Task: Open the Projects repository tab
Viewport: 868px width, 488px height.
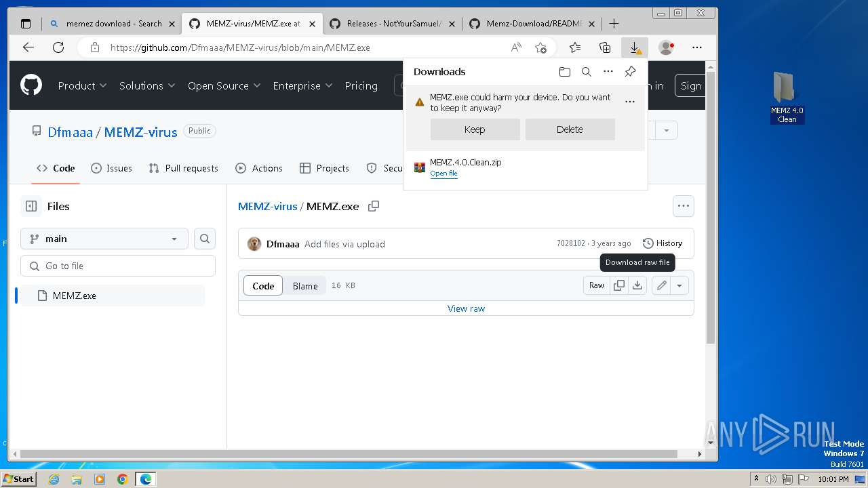Action: coord(324,168)
